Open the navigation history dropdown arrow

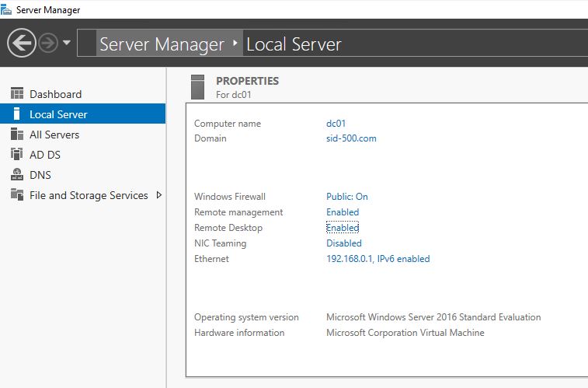(x=67, y=43)
